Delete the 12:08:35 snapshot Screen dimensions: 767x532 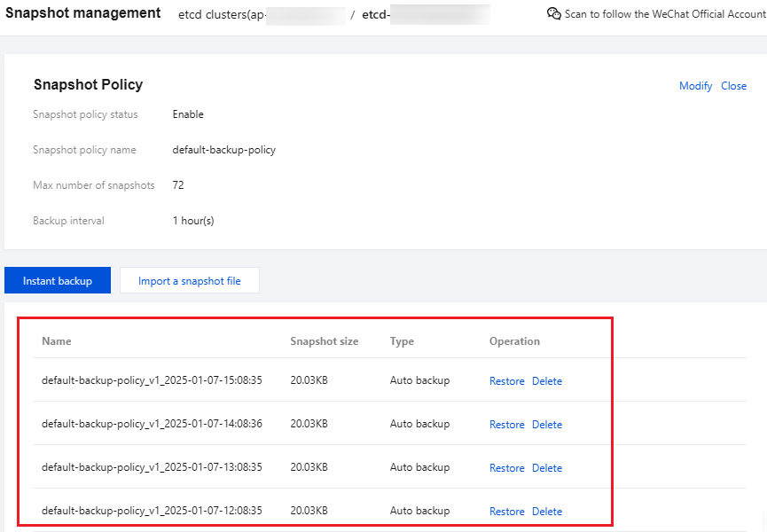click(x=546, y=512)
